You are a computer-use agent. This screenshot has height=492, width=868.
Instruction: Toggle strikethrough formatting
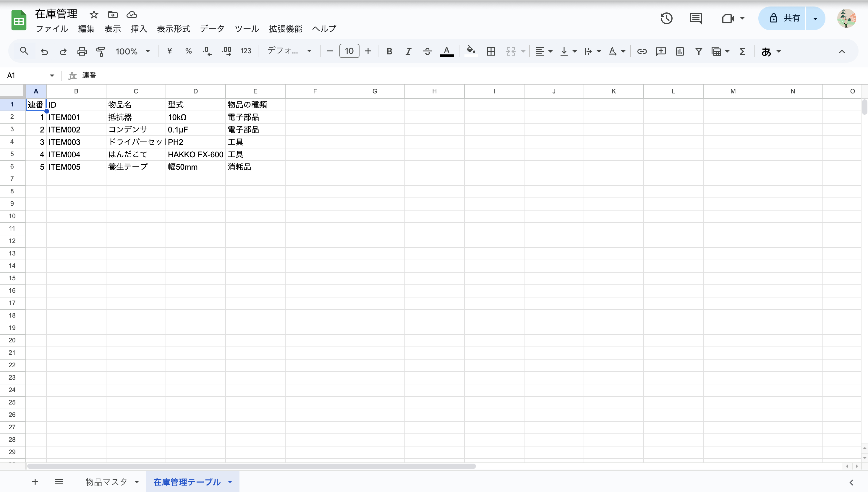coord(427,51)
